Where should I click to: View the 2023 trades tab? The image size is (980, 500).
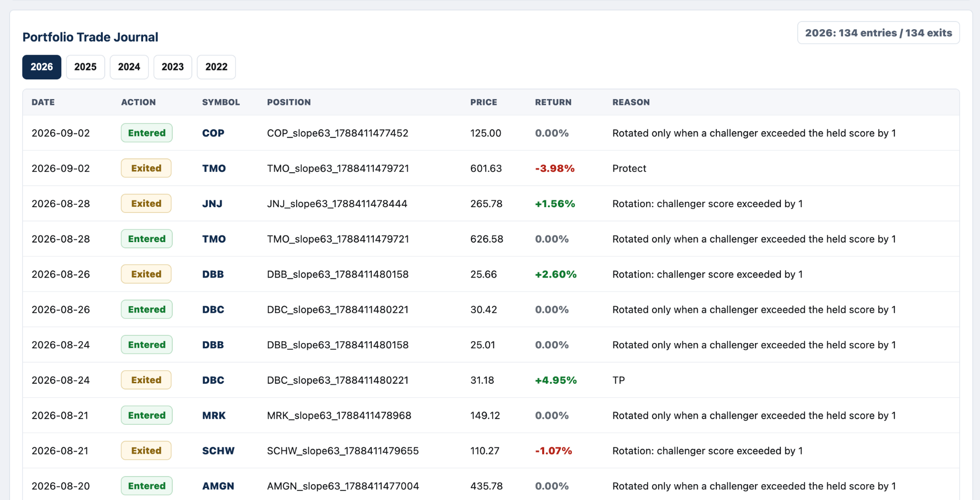[x=173, y=67]
